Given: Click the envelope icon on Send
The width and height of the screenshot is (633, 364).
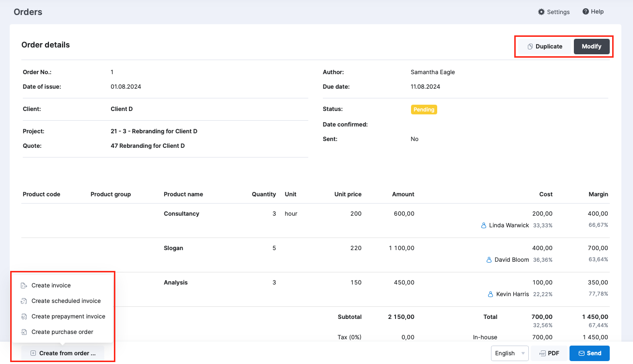Looking at the screenshot, I should (x=582, y=353).
